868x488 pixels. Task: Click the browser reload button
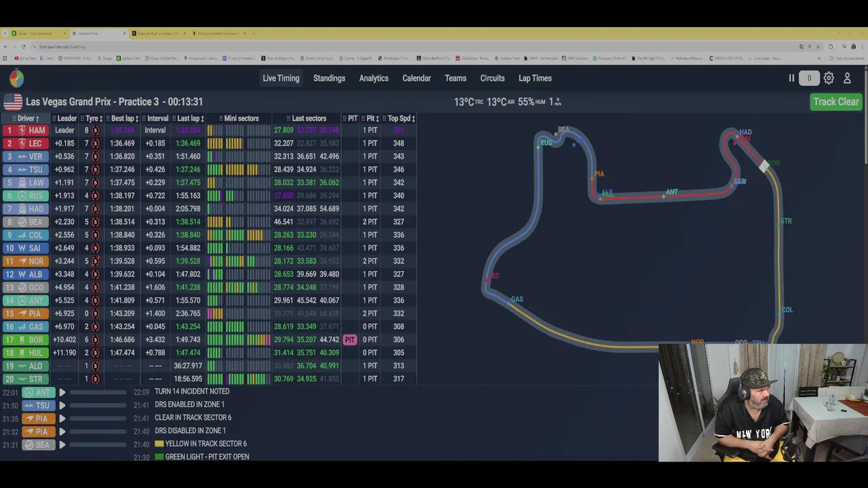[24, 47]
